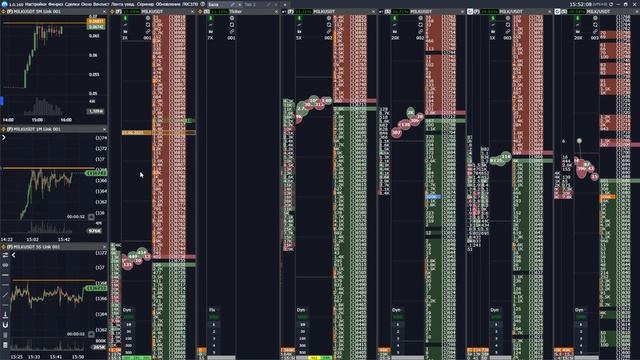640x360 pixels.
Task: Collapse the 5S chart toolbar with left chevron
Action: [x=13, y=255]
